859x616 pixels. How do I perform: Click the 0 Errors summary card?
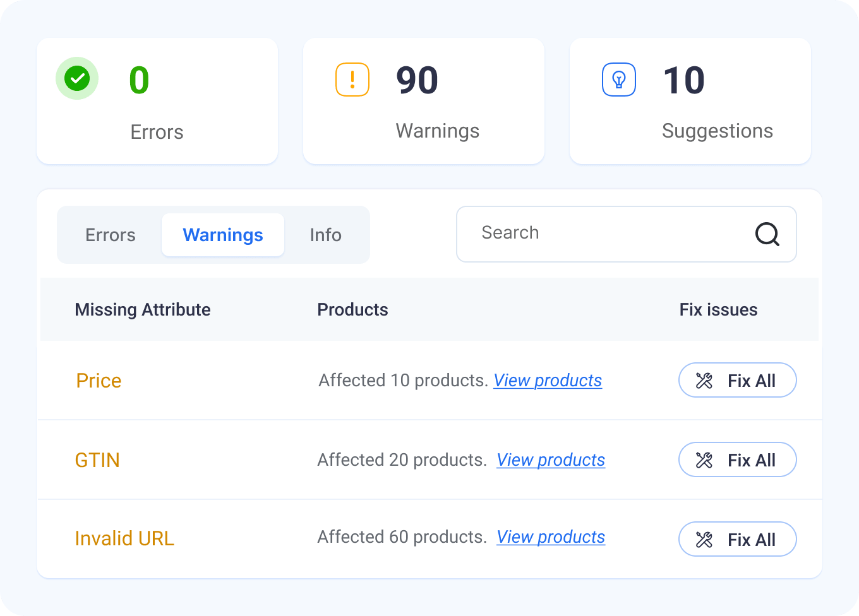point(157,101)
